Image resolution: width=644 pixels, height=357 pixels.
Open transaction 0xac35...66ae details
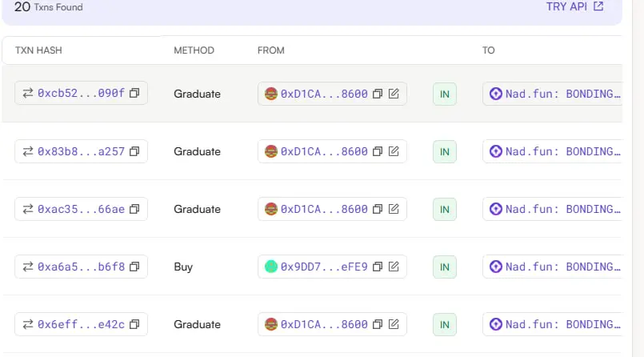tap(82, 209)
